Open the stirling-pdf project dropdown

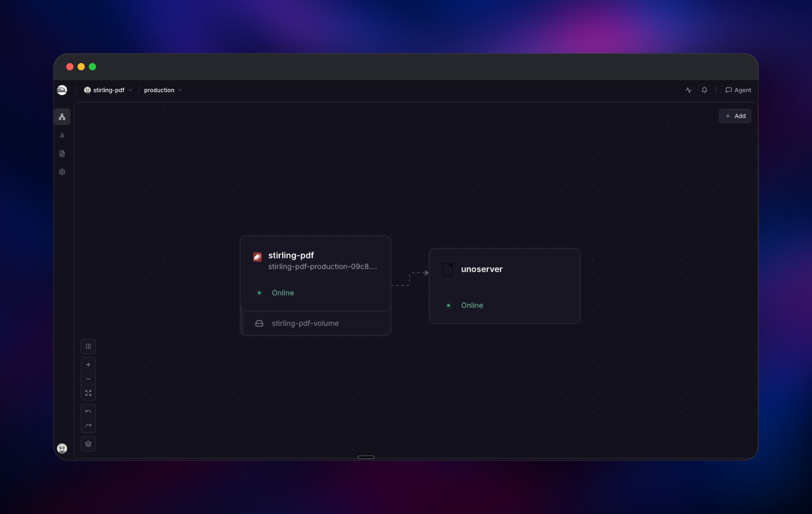pyautogui.click(x=108, y=90)
